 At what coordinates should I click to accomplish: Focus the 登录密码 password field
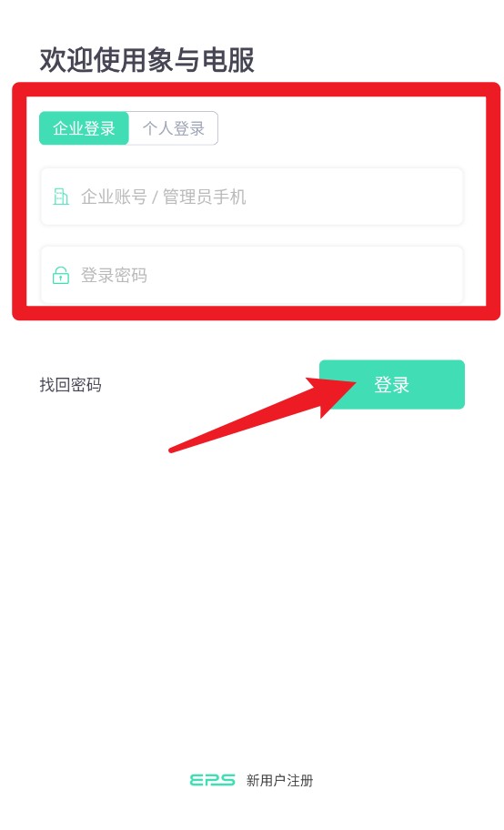252,275
